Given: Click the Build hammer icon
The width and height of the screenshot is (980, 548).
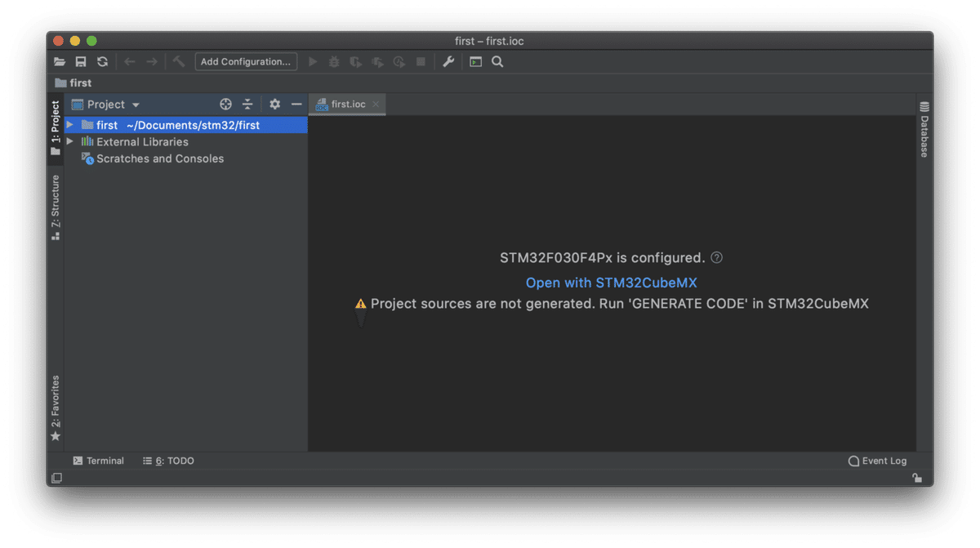Looking at the screenshot, I should pos(179,62).
